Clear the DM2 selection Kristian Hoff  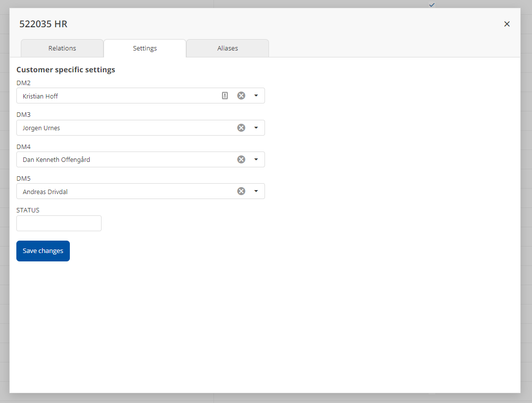coord(241,96)
